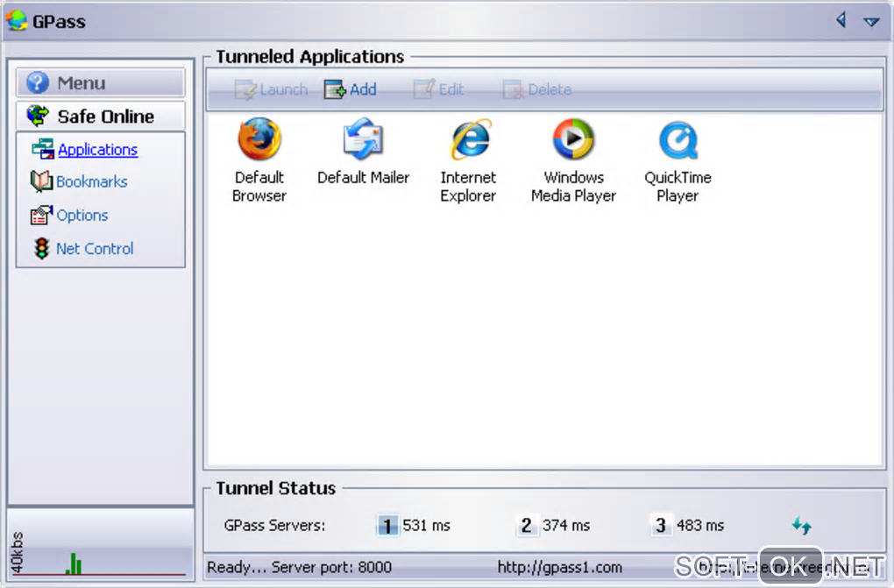Click the Net Control traffic light icon
This screenshot has width=894, height=588.
[41, 249]
